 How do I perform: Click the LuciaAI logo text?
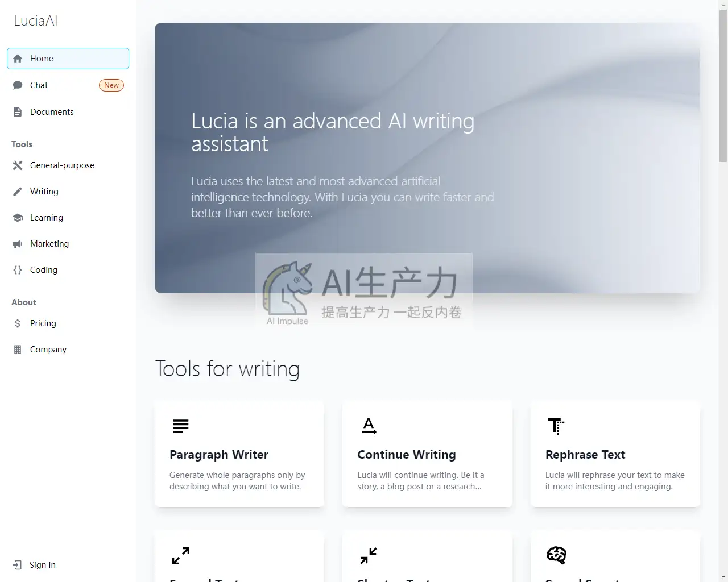point(36,21)
